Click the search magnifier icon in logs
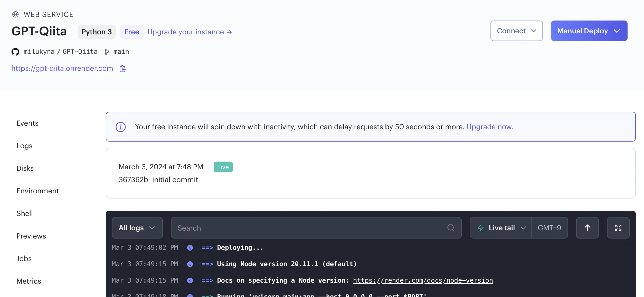 pyautogui.click(x=451, y=228)
